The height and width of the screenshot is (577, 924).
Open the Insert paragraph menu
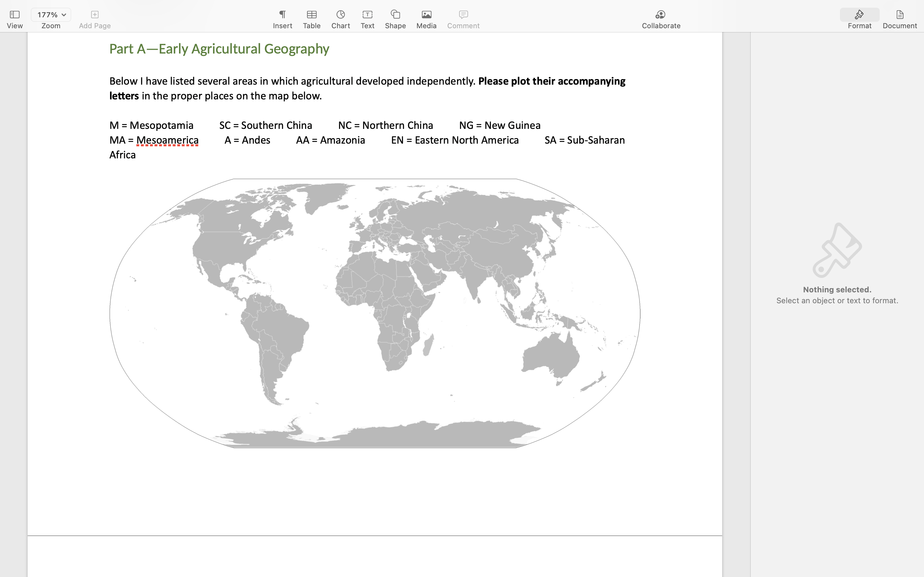pyautogui.click(x=282, y=15)
